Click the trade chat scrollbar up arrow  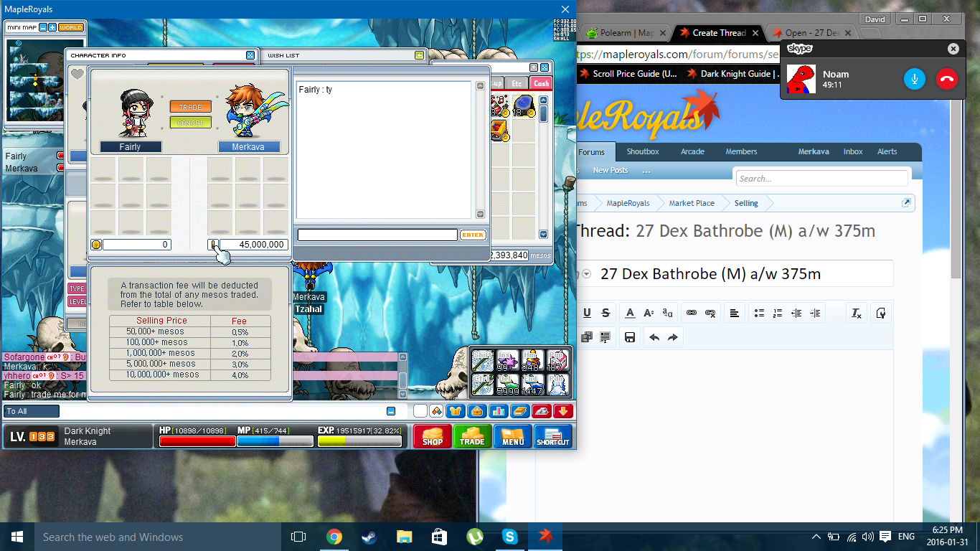click(480, 86)
